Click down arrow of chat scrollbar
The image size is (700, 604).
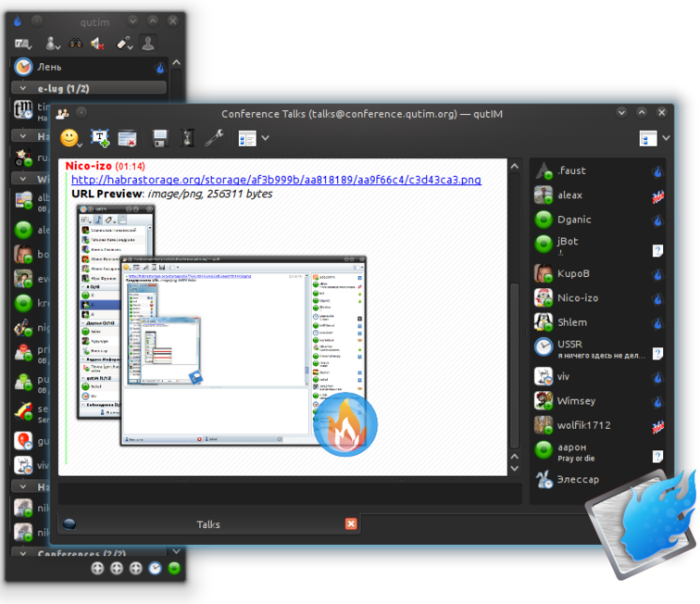pos(514,468)
